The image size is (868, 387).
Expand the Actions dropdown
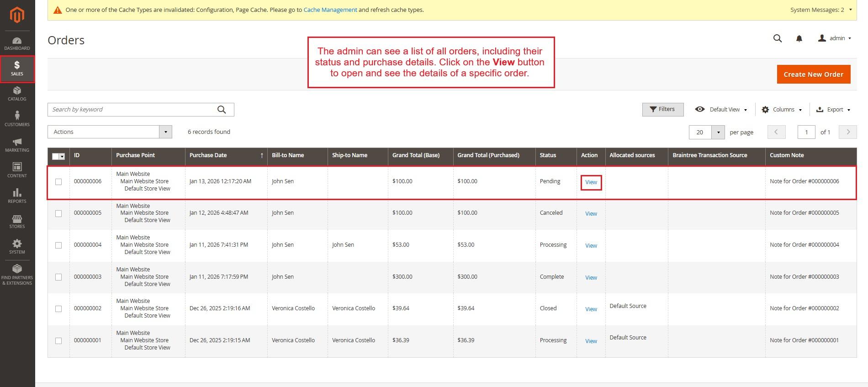tap(110, 132)
